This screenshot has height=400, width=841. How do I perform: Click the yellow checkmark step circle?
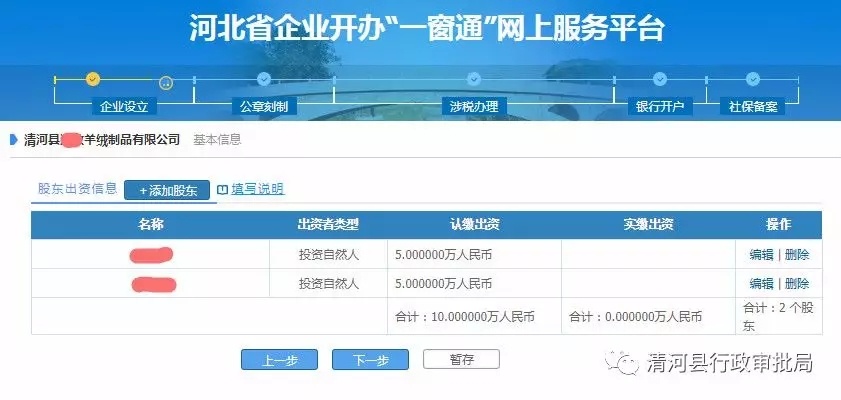point(93,79)
